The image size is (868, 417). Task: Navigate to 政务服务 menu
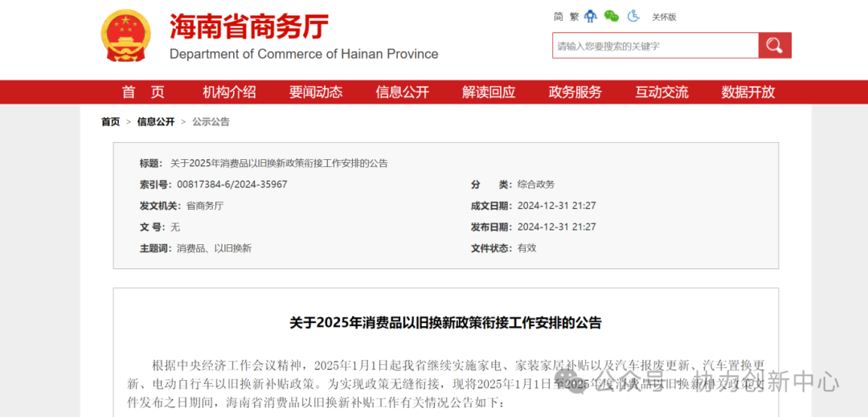[x=575, y=92]
